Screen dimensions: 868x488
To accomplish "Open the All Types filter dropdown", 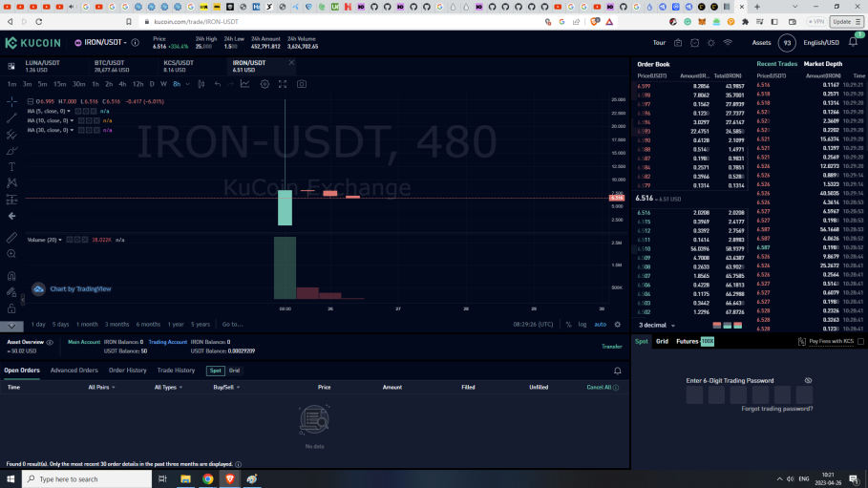I will [x=168, y=387].
